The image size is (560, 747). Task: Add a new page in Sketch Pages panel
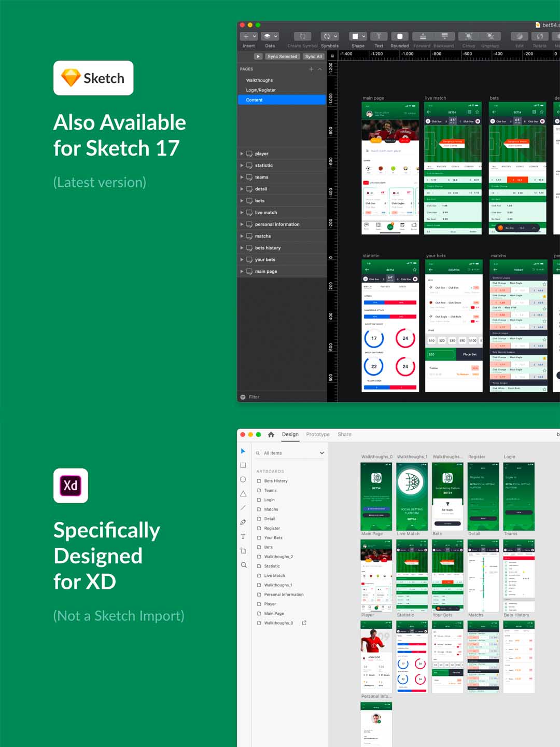coord(311,69)
